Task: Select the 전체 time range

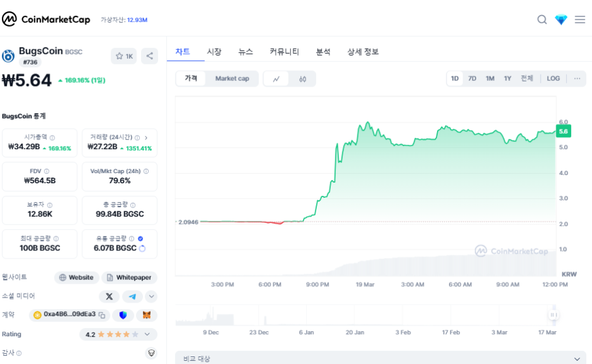Action: (x=527, y=78)
